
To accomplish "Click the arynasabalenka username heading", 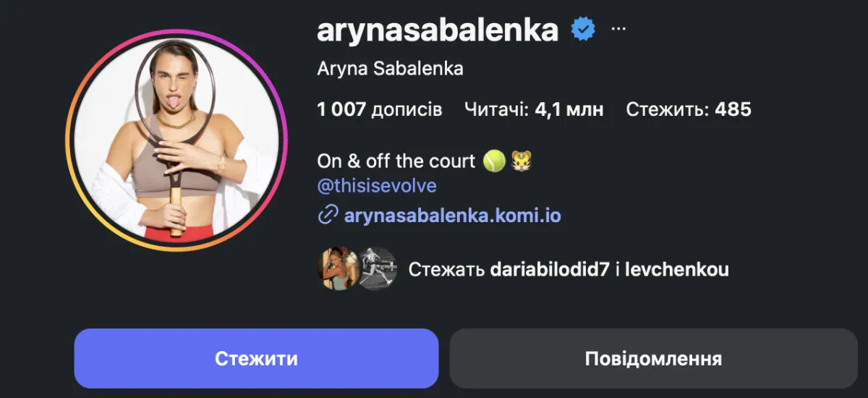I will (x=438, y=30).
